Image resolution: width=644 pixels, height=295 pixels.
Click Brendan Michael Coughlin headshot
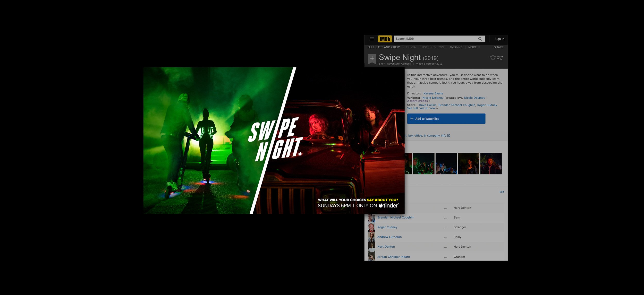coord(371,218)
